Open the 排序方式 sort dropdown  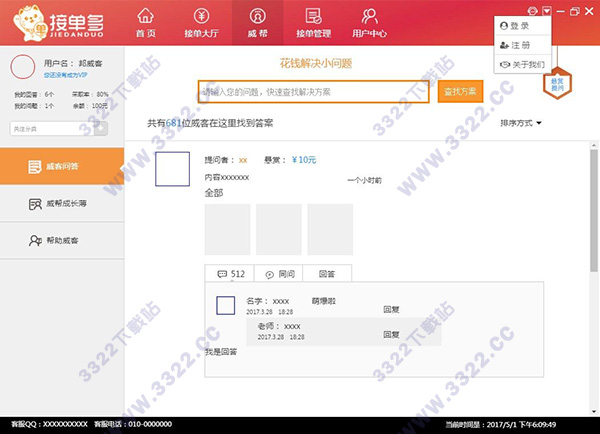pos(520,123)
